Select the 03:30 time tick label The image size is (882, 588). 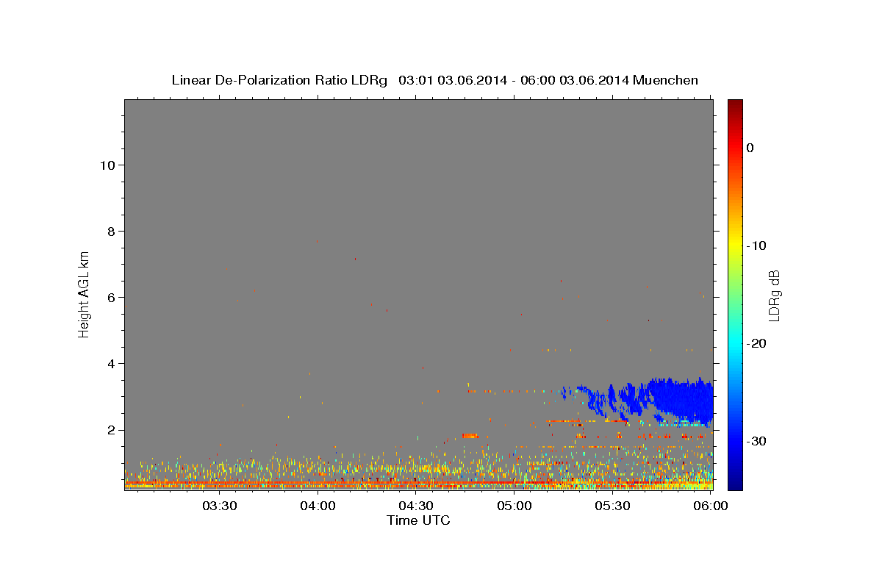(x=219, y=506)
